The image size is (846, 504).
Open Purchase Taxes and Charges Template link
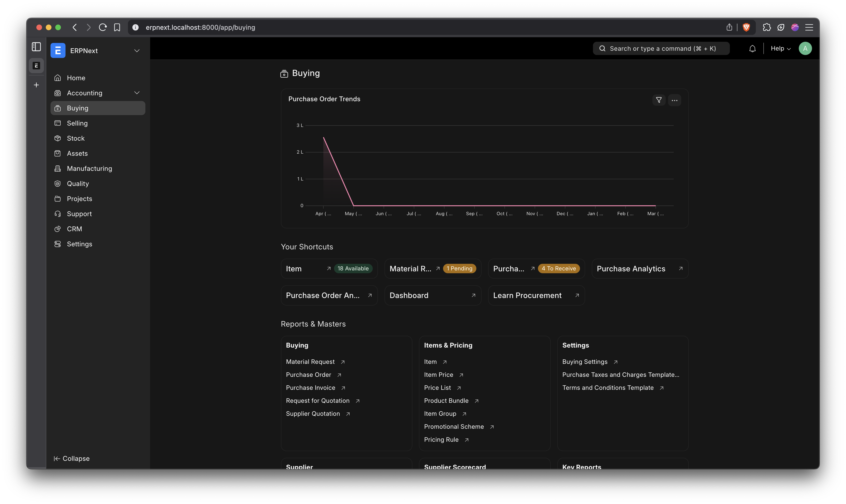[620, 375]
